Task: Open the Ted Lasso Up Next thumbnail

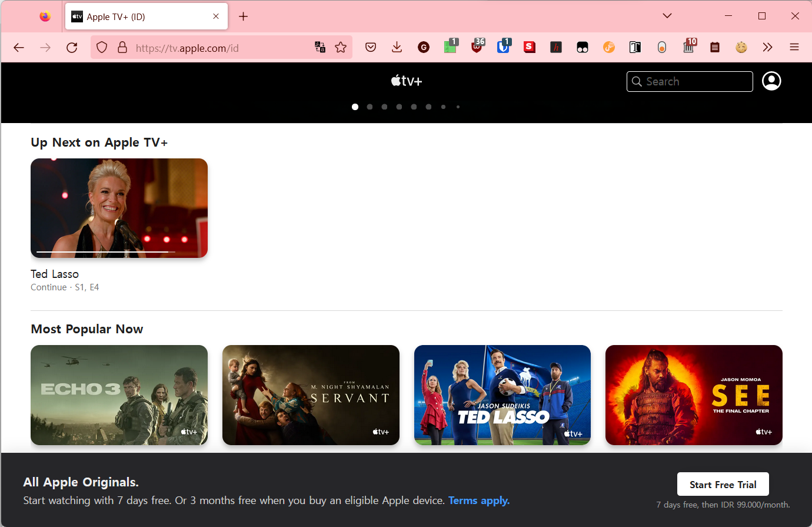Action: coord(119,208)
